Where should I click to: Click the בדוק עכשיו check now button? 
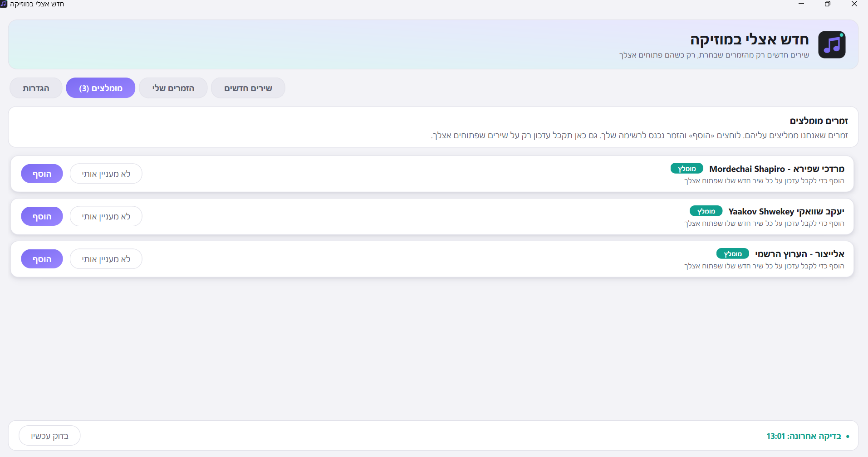tap(49, 436)
